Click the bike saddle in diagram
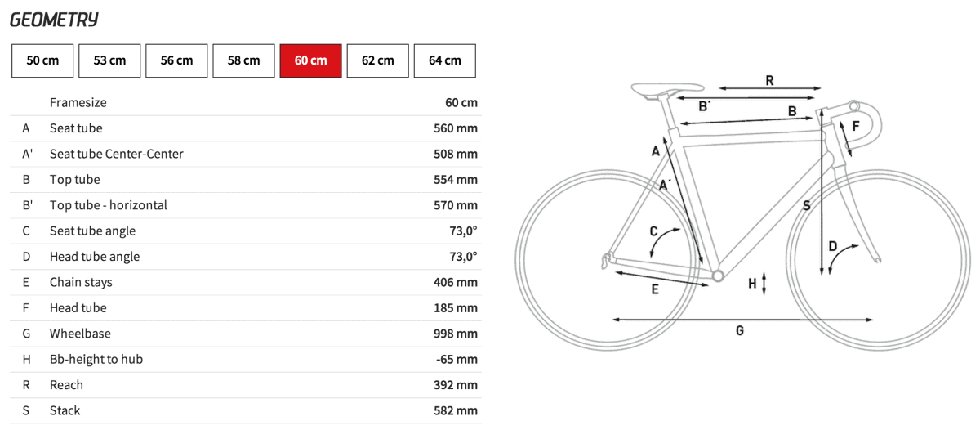 pos(666,88)
